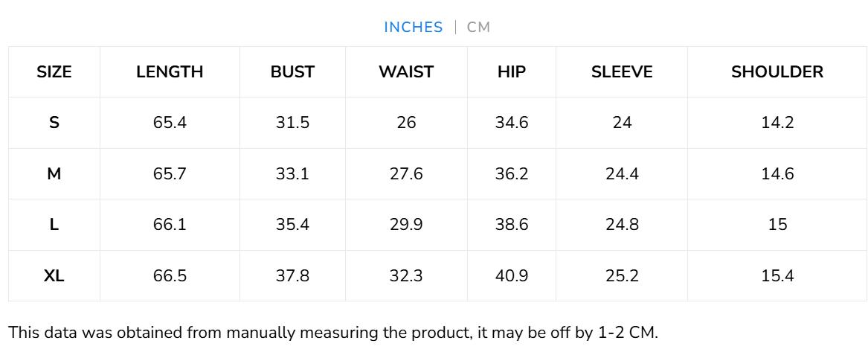The height and width of the screenshot is (355, 868).
Task: Switch units to INCHES
Action: [x=413, y=28]
